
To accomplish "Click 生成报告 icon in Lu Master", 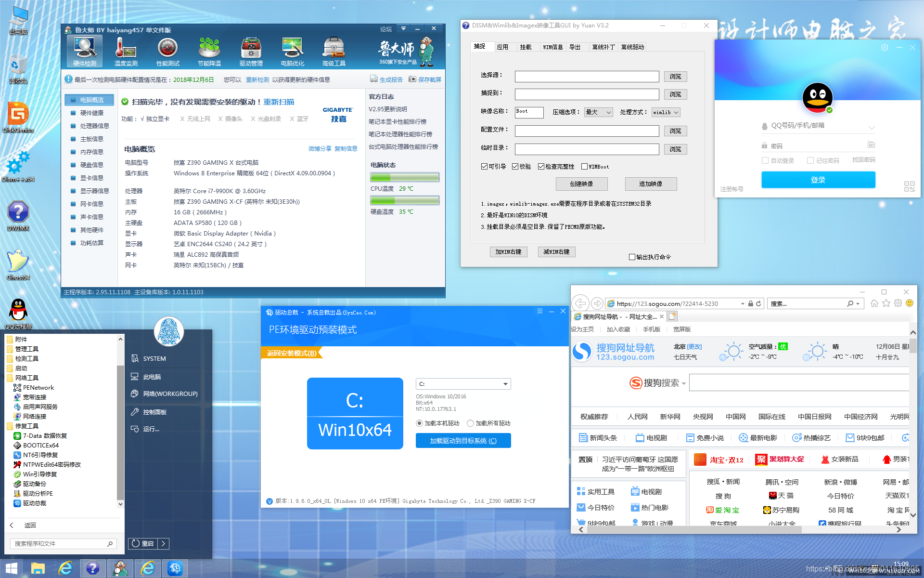I will (386, 79).
